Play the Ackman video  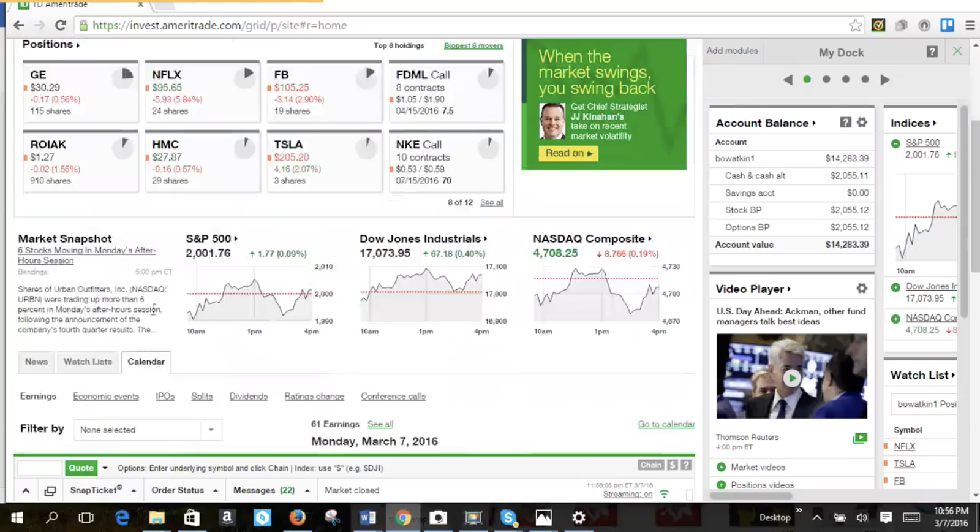792,378
